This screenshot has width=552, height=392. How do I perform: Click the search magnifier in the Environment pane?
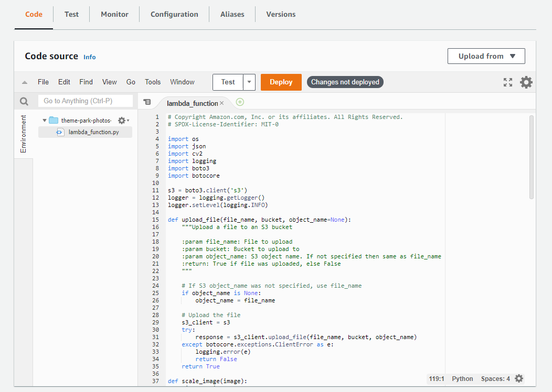click(x=24, y=101)
